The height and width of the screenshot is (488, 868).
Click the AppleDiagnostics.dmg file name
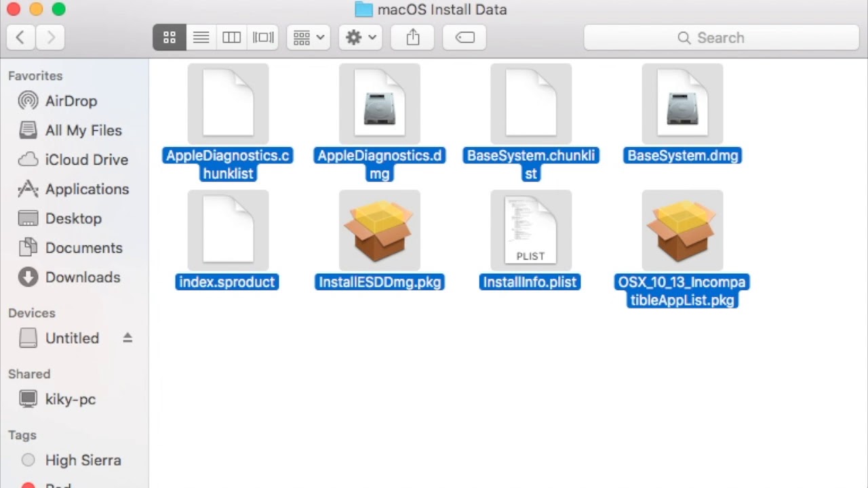point(380,165)
